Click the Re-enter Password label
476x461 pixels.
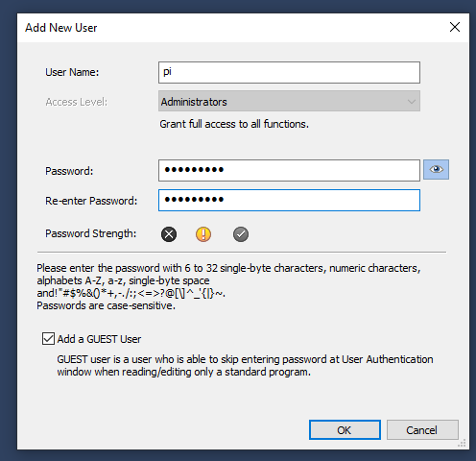[91, 201]
